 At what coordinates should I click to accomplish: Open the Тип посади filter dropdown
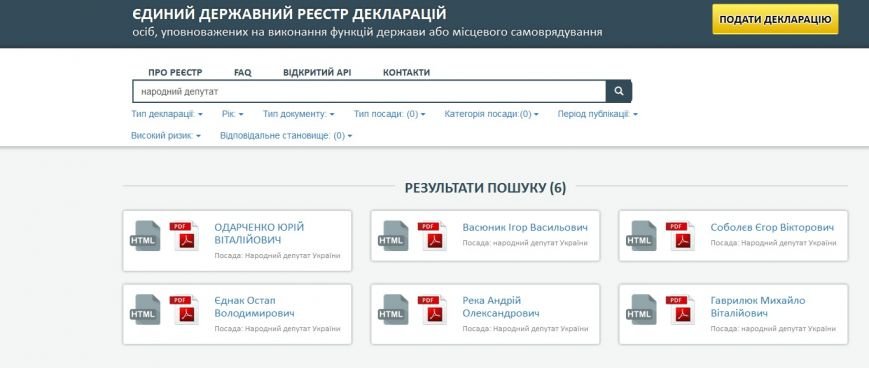[x=390, y=114]
